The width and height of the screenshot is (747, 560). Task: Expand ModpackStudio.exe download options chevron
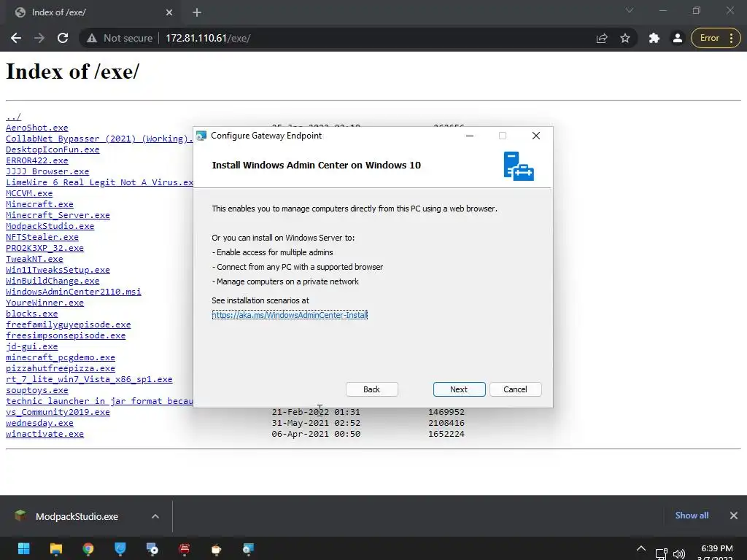click(155, 516)
